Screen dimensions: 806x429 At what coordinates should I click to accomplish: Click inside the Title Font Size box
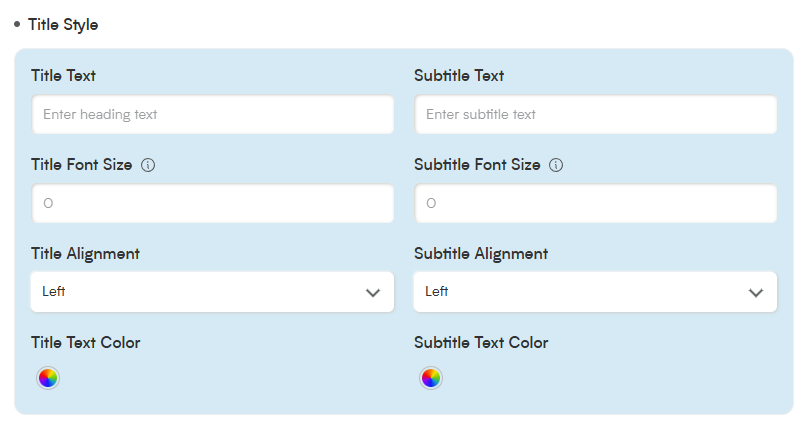[x=213, y=203]
